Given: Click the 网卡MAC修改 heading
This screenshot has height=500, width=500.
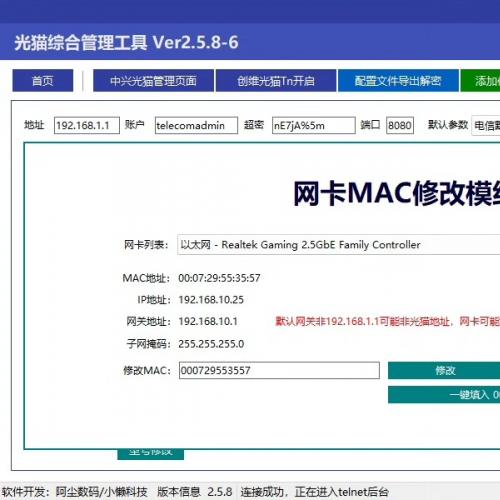Looking at the screenshot, I should pyautogui.click(x=397, y=193).
